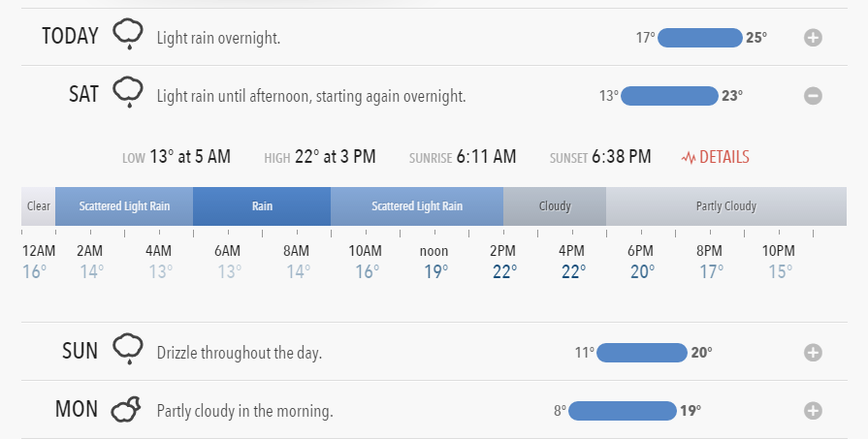This screenshot has width=868, height=439.
Task: Select the Partly Cloudy timeline segment
Action: click(x=726, y=206)
